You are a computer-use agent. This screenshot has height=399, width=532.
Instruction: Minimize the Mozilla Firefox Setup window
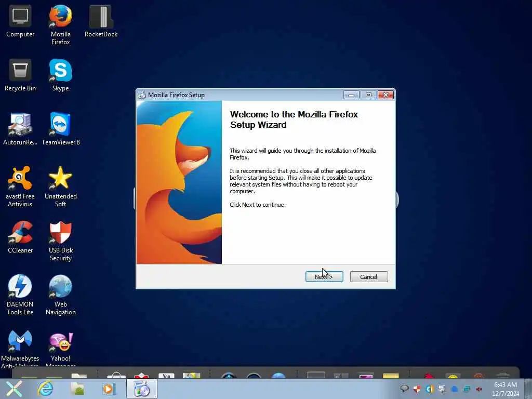[351, 95]
